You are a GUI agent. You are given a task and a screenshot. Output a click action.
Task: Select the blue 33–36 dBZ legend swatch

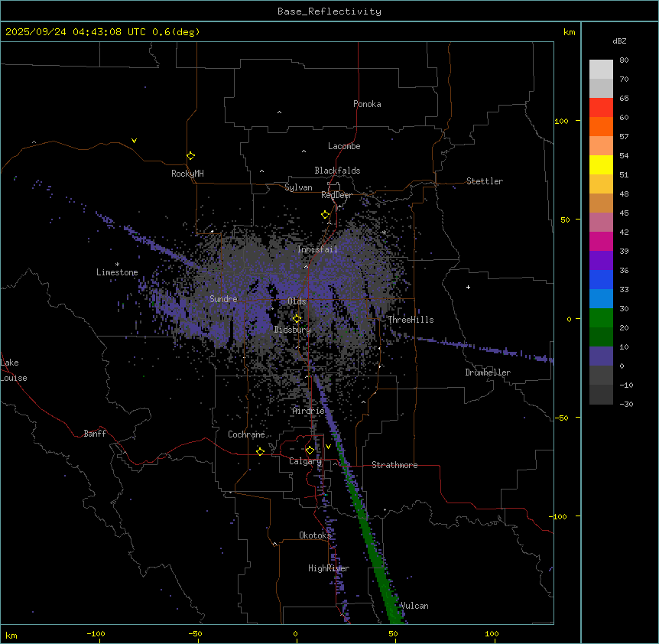(601, 279)
